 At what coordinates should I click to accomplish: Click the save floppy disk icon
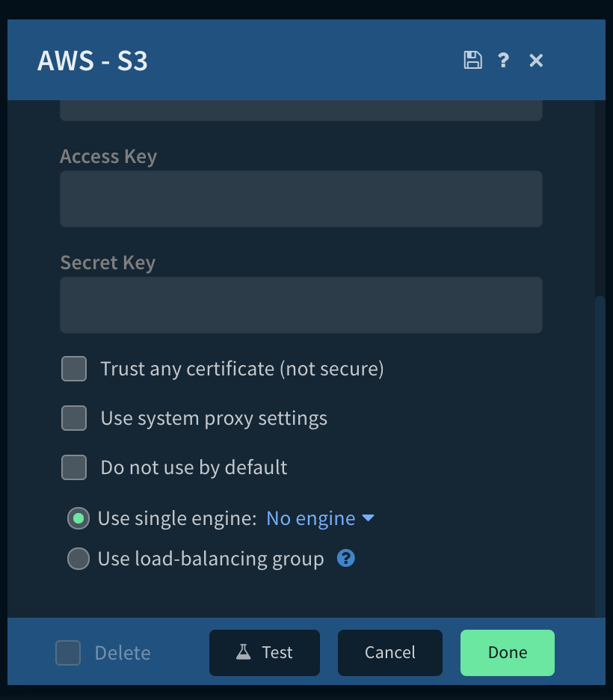472,61
